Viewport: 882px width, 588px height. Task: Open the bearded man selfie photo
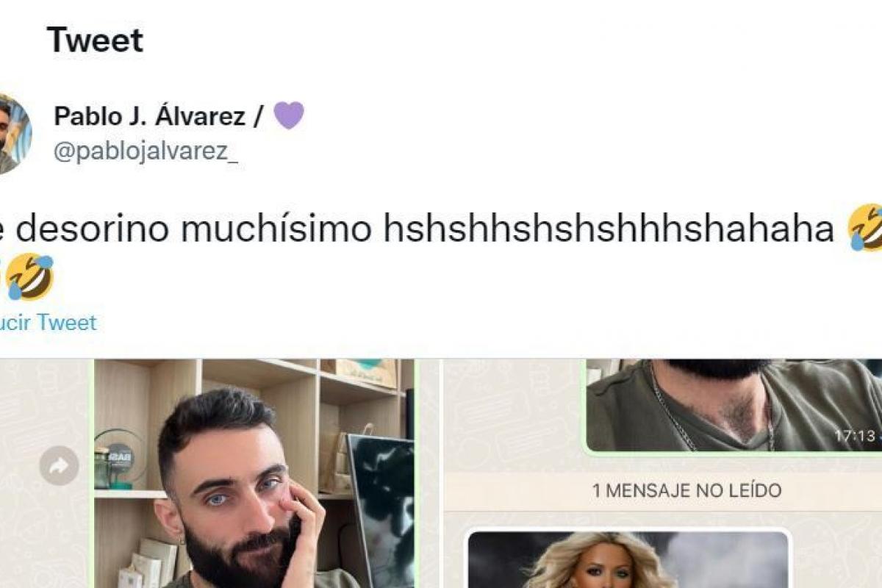point(254,473)
